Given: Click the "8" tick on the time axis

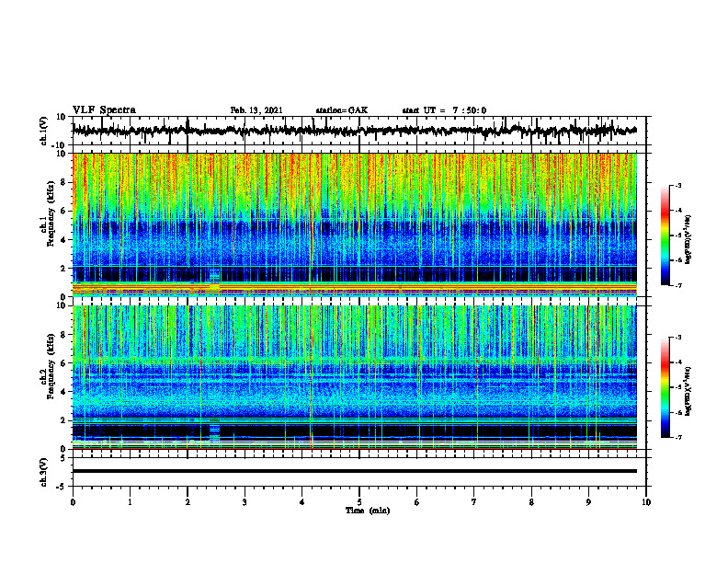Looking at the screenshot, I should click(x=531, y=502).
